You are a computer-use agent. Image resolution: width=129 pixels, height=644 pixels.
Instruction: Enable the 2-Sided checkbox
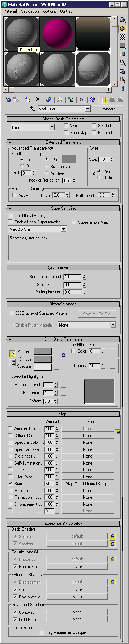tap(94, 125)
